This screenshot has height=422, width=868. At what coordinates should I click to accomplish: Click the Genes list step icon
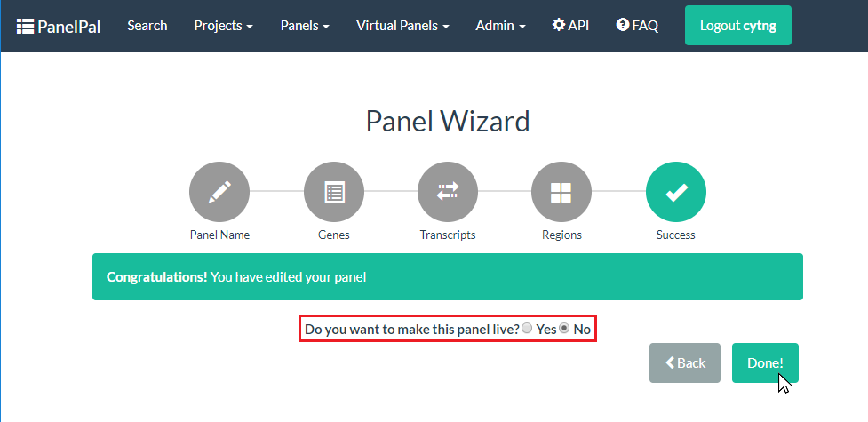coord(334,192)
